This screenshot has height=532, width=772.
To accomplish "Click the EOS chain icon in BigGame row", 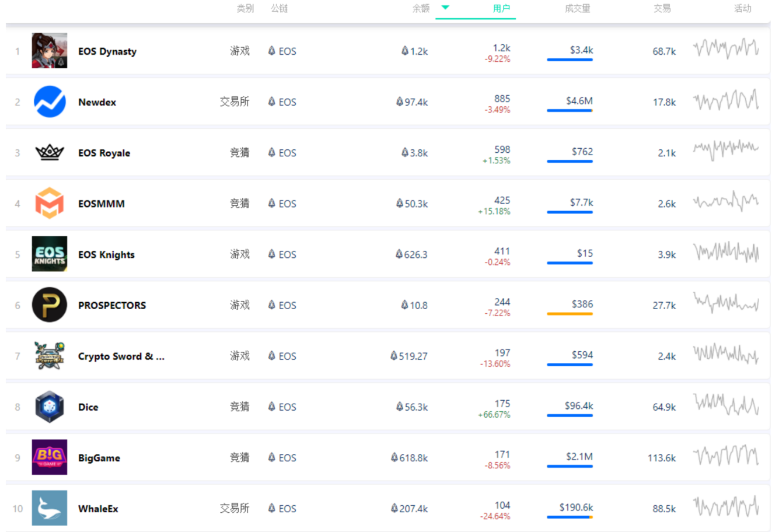I will click(271, 457).
